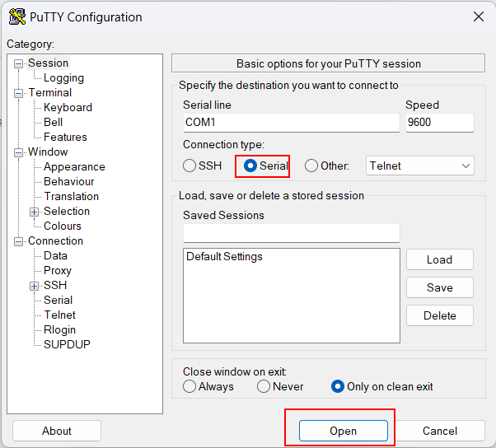Select the Other connection type radio
Image resolution: width=496 pixels, height=448 pixels.
point(311,166)
